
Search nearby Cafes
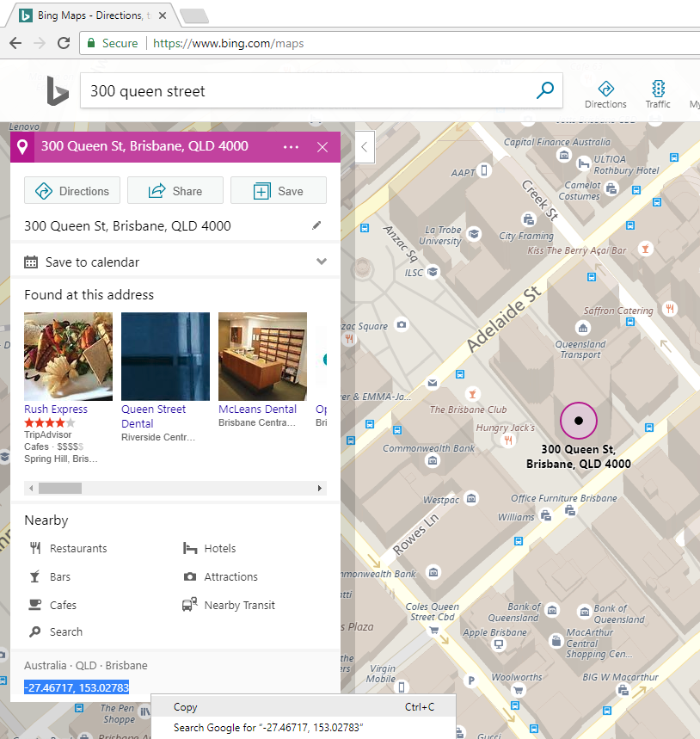52,605
